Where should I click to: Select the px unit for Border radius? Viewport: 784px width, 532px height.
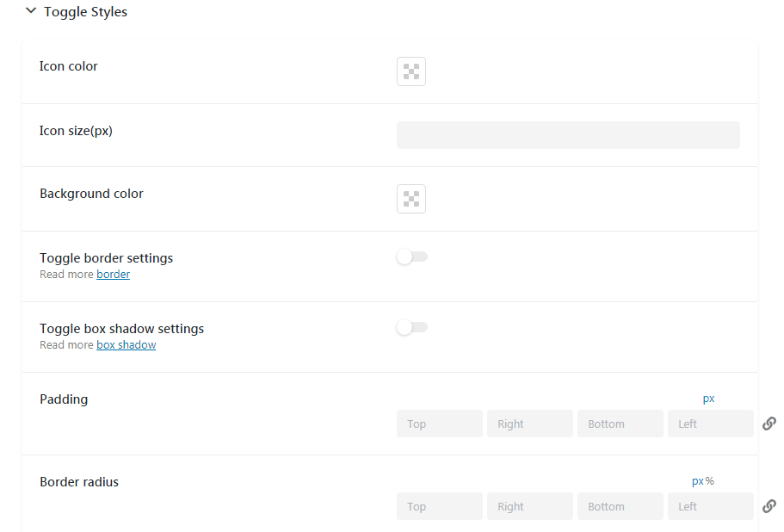tap(697, 481)
